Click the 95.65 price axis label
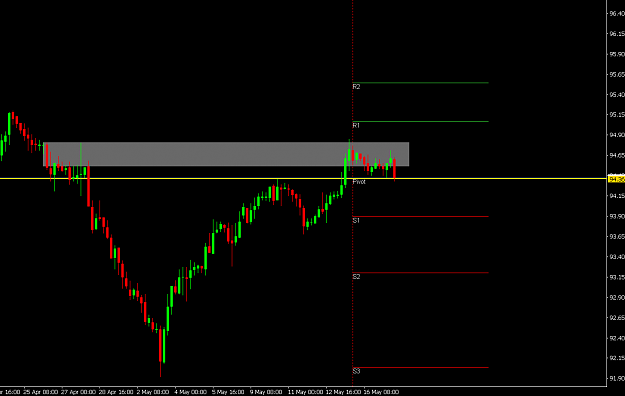625x396 pixels. pyautogui.click(x=617, y=74)
